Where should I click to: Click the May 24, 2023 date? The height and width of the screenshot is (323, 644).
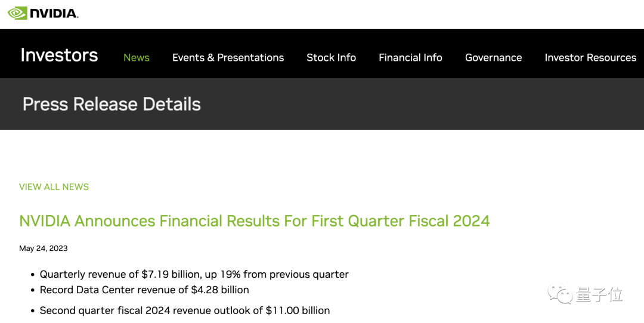[44, 249]
